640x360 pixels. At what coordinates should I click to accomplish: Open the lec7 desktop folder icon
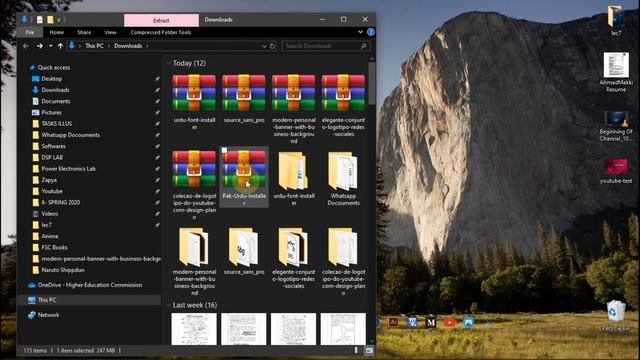616,21
